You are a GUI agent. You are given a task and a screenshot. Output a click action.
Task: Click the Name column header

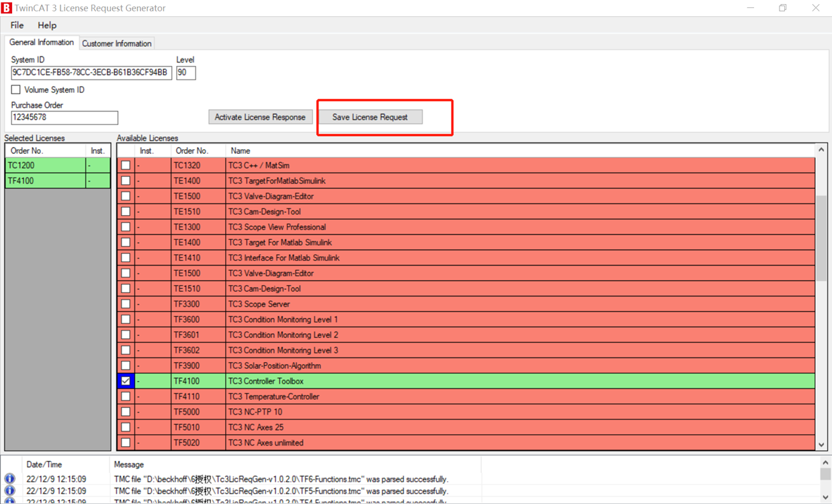click(x=521, y=151)
